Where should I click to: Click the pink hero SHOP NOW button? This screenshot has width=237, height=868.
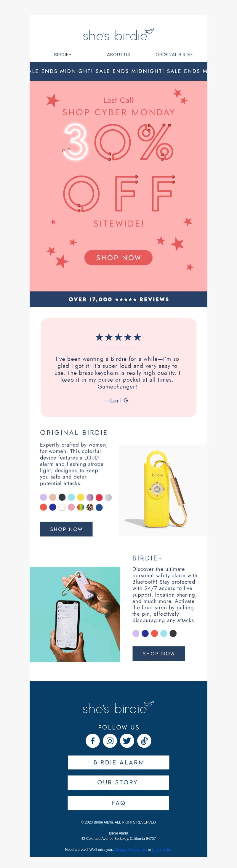[118, 257]
